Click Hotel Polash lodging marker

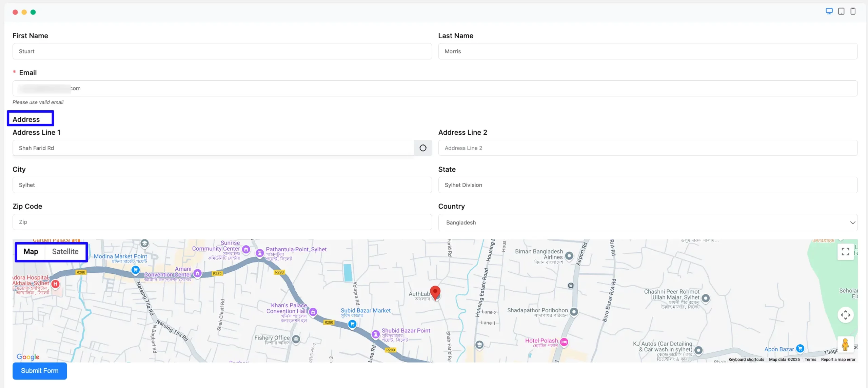point(564,342)
